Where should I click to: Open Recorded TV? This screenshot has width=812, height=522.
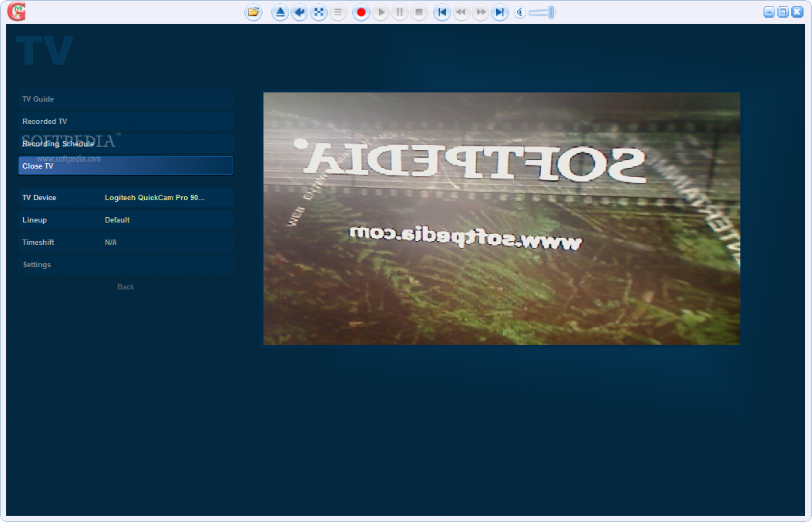point(126,121)
